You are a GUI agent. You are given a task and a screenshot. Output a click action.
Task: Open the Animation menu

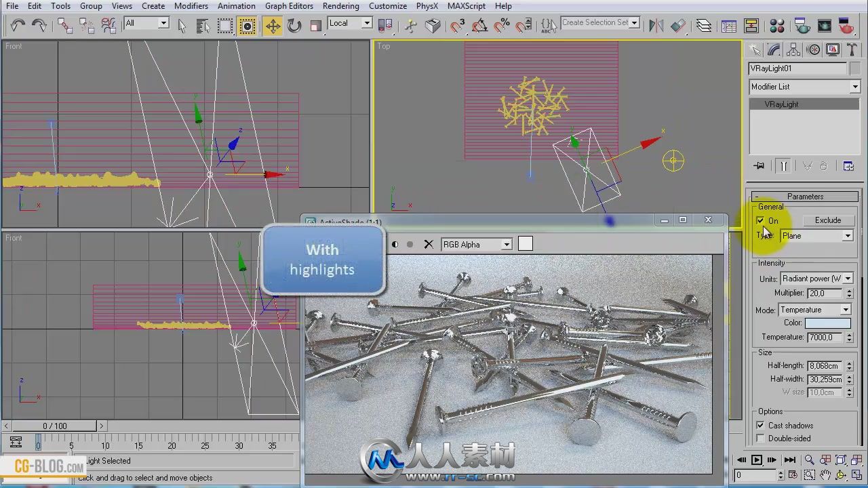237,6
